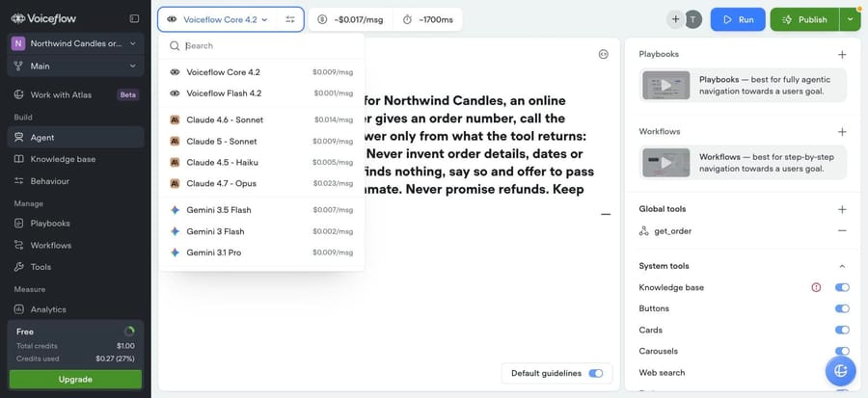This screenshot has height=398, width=868.
Task: Toggle the Carousels system tool
Action: 842,351
